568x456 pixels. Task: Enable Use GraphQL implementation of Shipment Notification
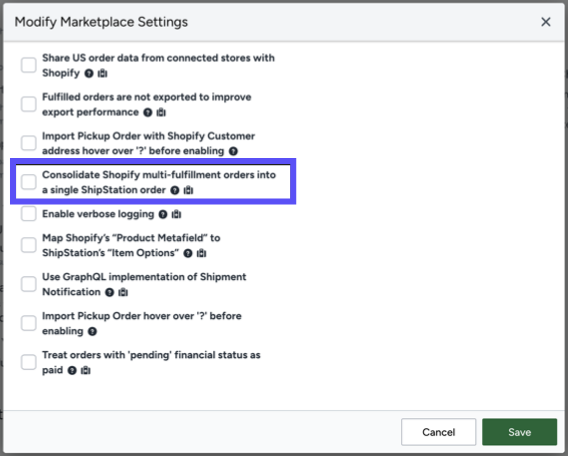tap(29, 284)
